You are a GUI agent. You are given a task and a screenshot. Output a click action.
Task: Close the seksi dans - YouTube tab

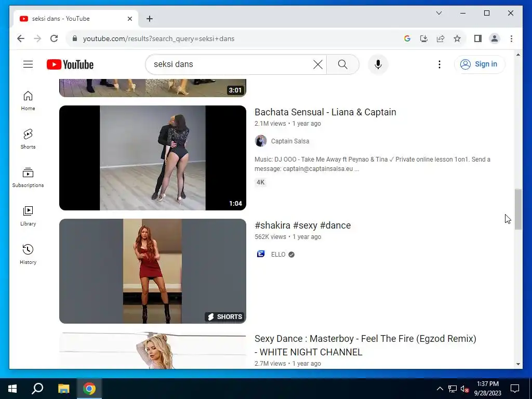(129, 19)
